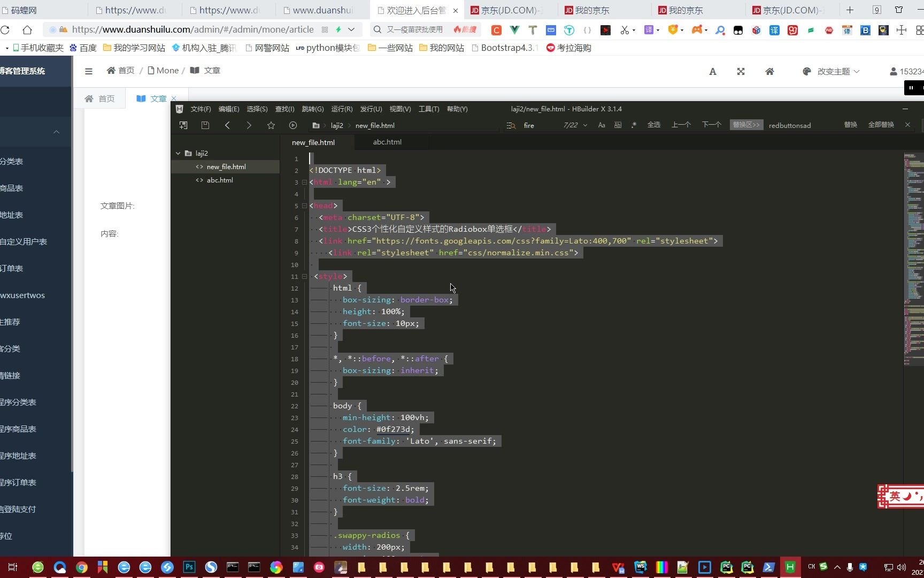The height and width of the screenshot is (578, 924).
Task: Click the save file icon in HBuilder toolbar
Action: (x=205, y=125)
